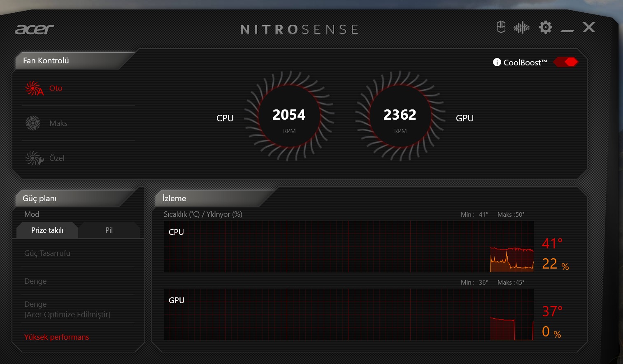
Task: Select Denge Acer Optimize Edilmiştir plan
Action: click(x=67, y=309)
